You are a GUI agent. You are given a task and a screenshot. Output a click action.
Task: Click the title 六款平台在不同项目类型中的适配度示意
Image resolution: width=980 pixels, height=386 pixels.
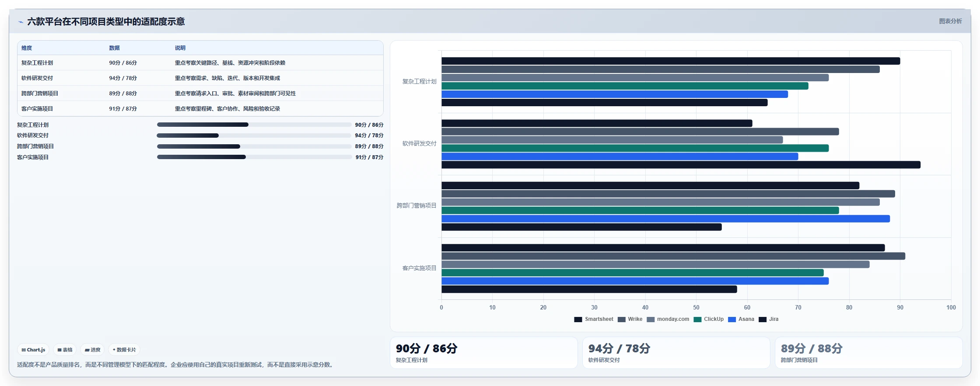[106, 22]
